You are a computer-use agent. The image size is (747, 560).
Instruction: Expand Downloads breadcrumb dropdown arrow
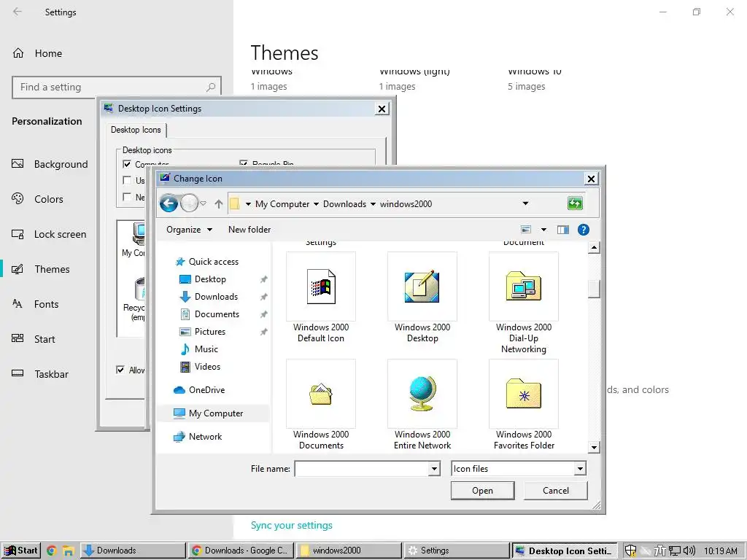tap(373, 204)
